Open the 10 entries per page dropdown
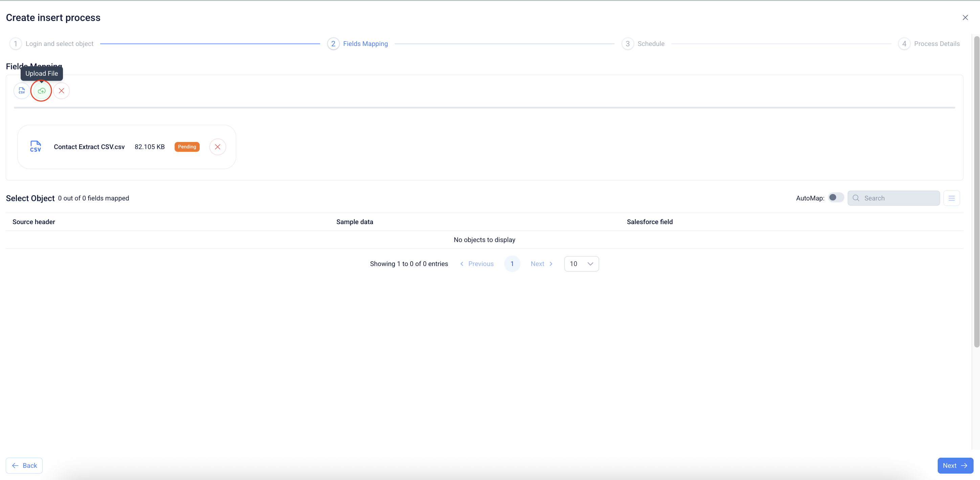Image resolution: width=980 pixels, height=480 pixels. tap(581, 264)
